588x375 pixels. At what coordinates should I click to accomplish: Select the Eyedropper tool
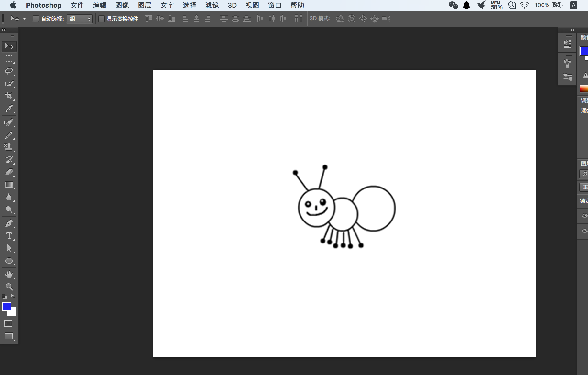tap(9, 108)
